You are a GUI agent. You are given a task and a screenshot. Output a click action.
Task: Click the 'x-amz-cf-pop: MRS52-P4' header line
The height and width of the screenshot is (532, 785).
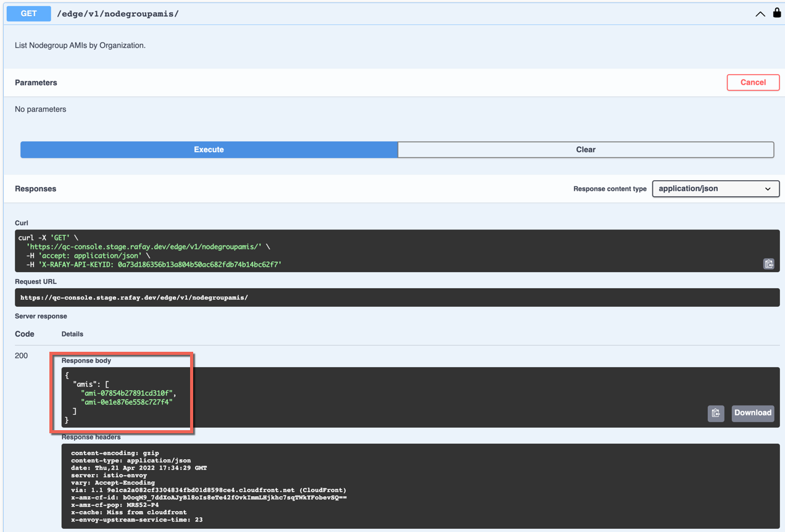[115, 505]
